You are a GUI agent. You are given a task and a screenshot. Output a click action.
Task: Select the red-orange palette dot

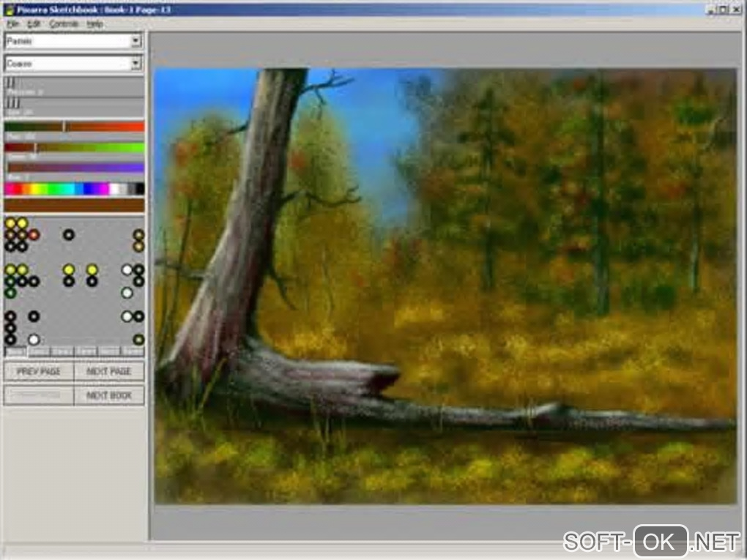pyautogui.click(x=34, y=234)
